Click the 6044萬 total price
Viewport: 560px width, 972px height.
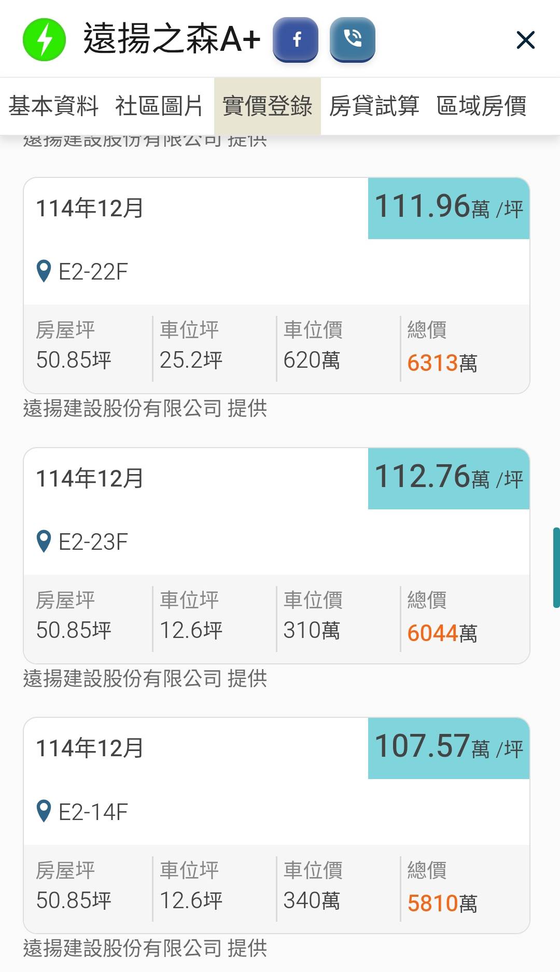coord(442,633)
